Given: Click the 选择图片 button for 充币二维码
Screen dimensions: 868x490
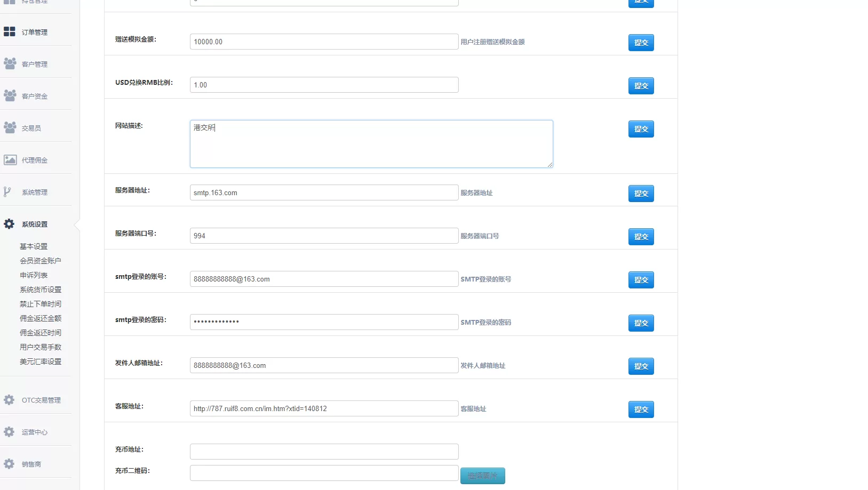Looking at the screenshot, I should [x=482, y=476].
